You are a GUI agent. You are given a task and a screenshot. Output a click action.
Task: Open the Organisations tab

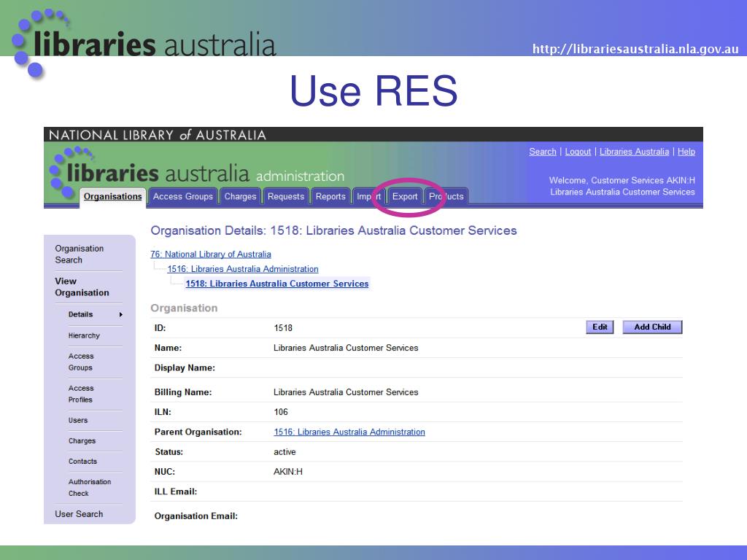pos(113,197)
